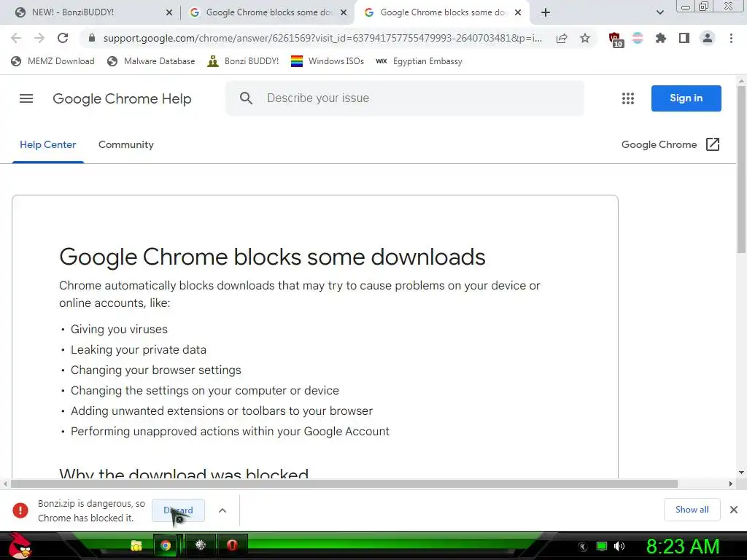747x560 pixels.
Task: Click the 8:23 AM clock
Action: click(682, 546)
